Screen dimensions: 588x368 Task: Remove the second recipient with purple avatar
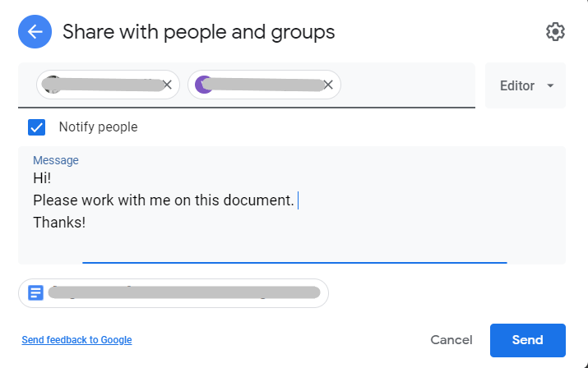pos(328,85)
